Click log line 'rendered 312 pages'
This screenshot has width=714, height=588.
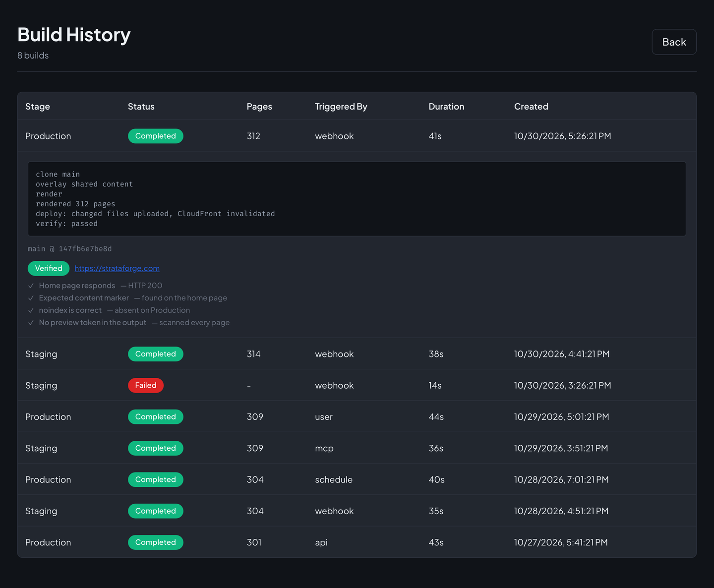click(75, 204)
